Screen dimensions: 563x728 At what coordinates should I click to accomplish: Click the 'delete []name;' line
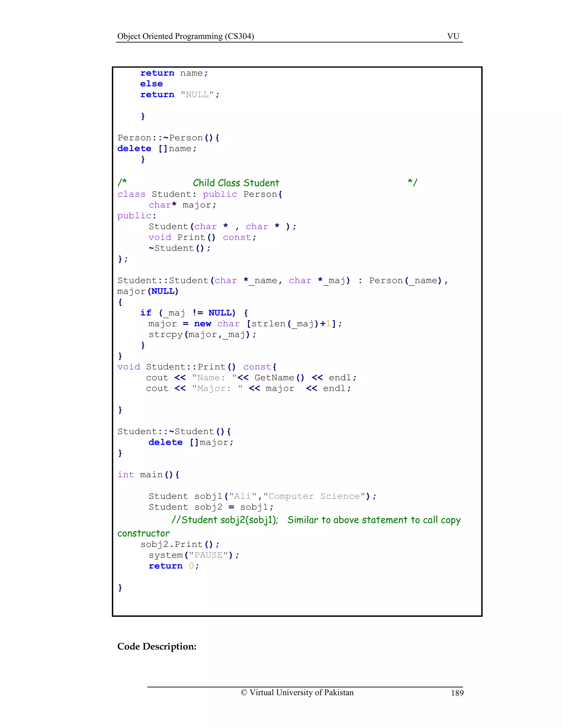pyautogui.click(x=157, y=149)
